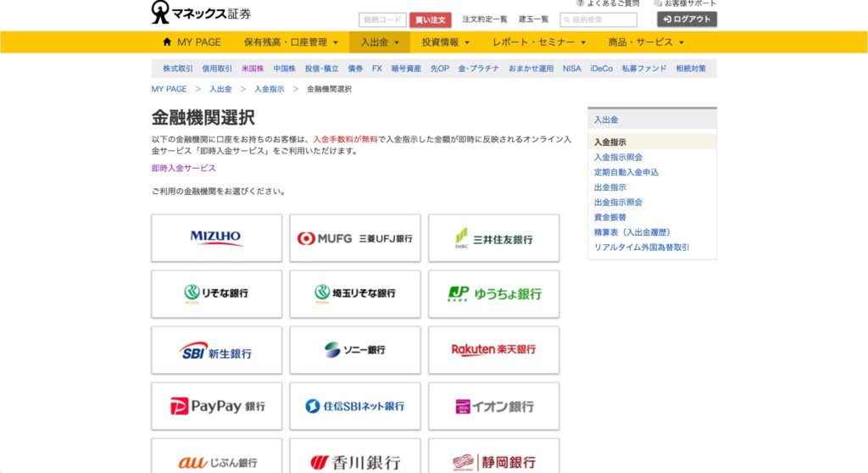Click the red 買い注文 button
Screen dimensions: 868x473
431,19
